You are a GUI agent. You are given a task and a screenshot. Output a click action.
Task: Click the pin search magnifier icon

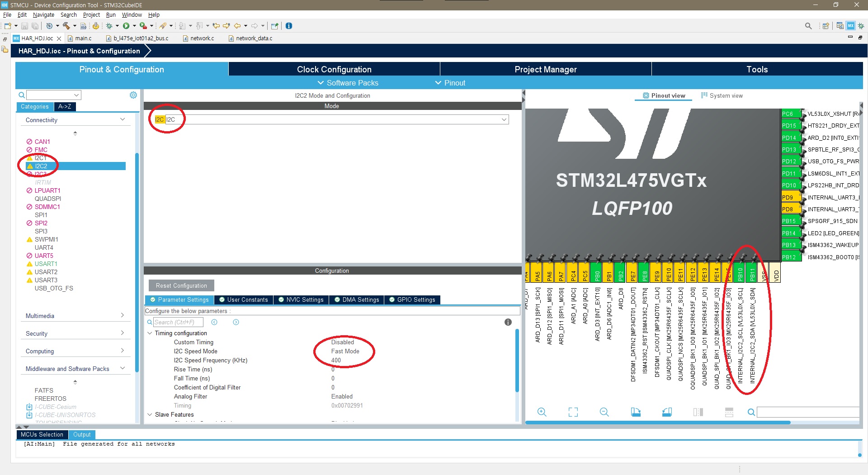751,412
